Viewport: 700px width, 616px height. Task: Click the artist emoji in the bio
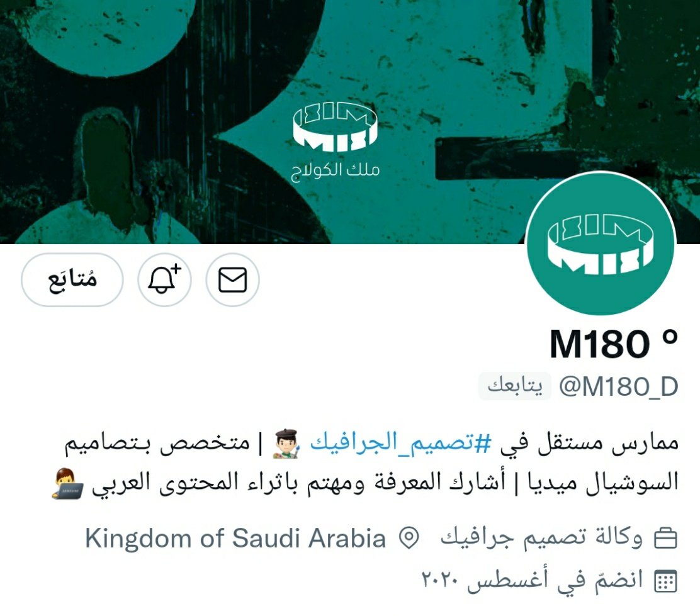[x=286, y=444]
